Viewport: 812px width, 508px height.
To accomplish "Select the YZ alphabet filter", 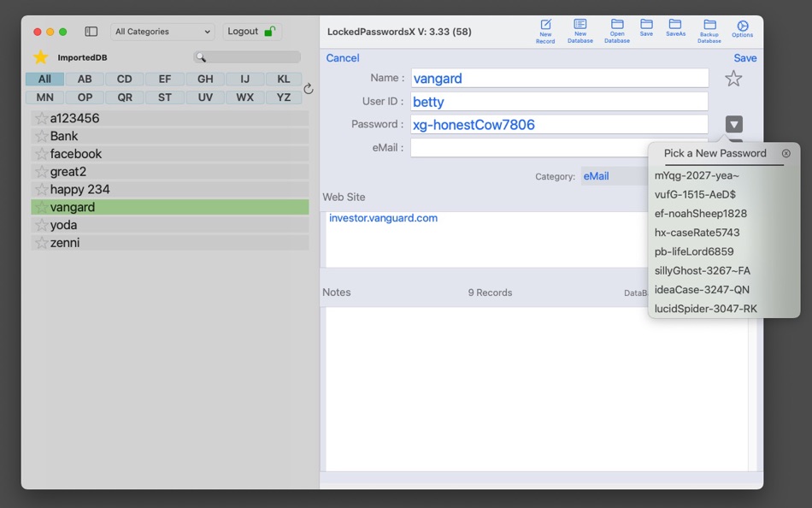I will 283,97.
